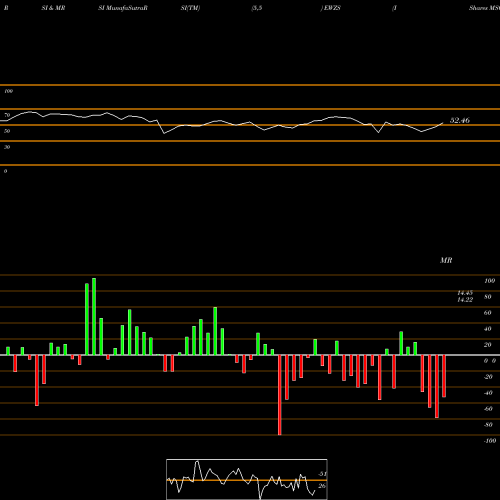Click the MR axis label 60
Image resolution: width=500 pixels, height=500 pixels.
488,313
